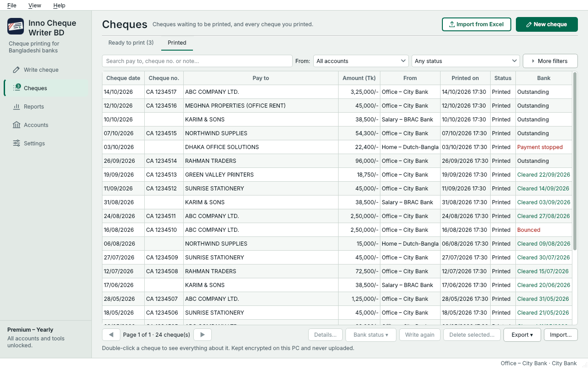Click the Details... button
This screenshot has height=368, width=588.
point(326,335)
